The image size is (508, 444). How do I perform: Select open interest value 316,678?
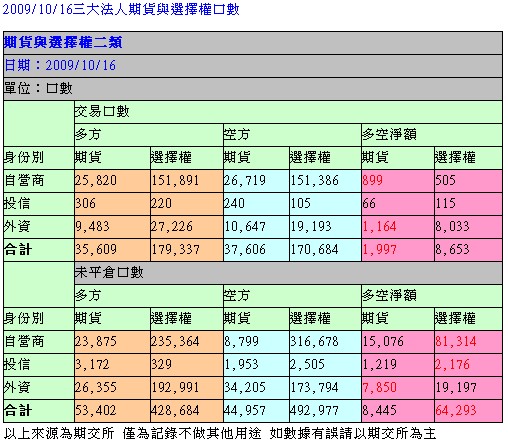(314, 341)
